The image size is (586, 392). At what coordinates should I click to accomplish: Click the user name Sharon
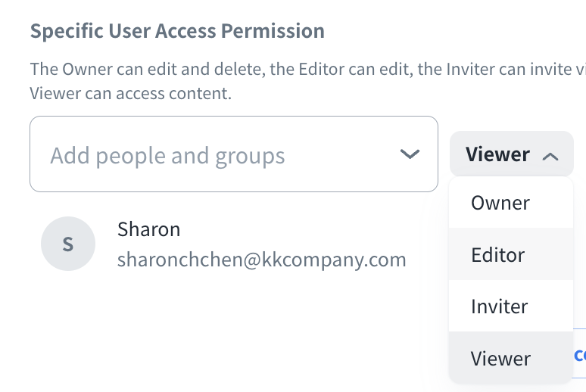149,229
